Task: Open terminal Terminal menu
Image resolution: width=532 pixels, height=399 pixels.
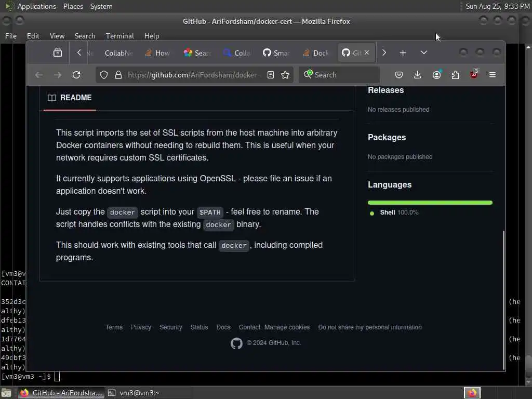Action: [120, 36]
